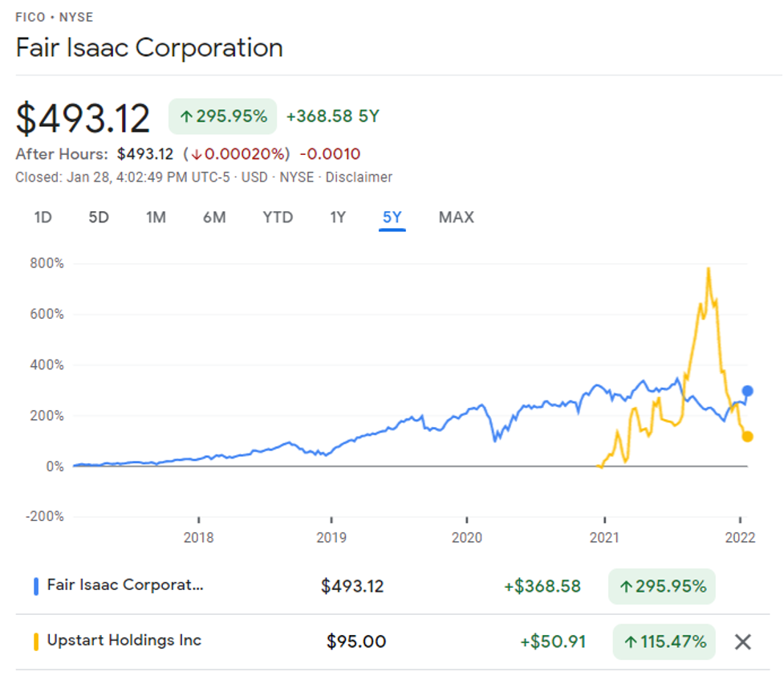Click the 2020 axis label
Image resolution: width=784 pixels, height=680 pixels.
point(466,538)
